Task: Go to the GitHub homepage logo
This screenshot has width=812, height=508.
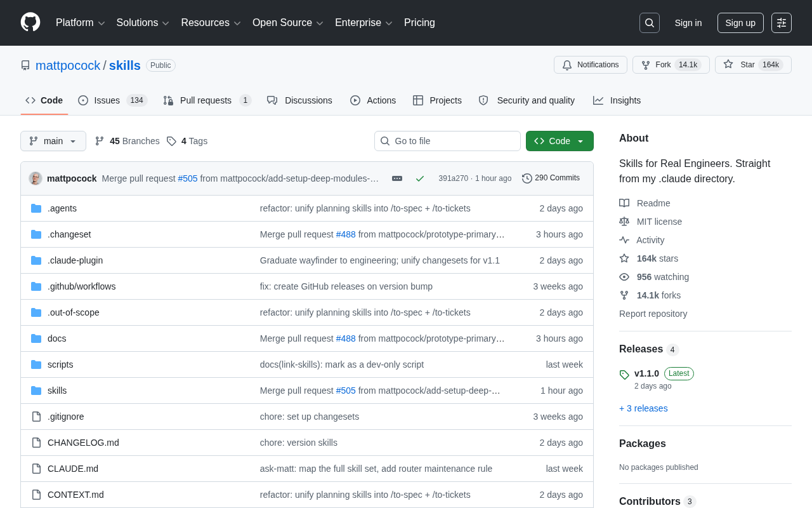Action: tap(30, 22)
